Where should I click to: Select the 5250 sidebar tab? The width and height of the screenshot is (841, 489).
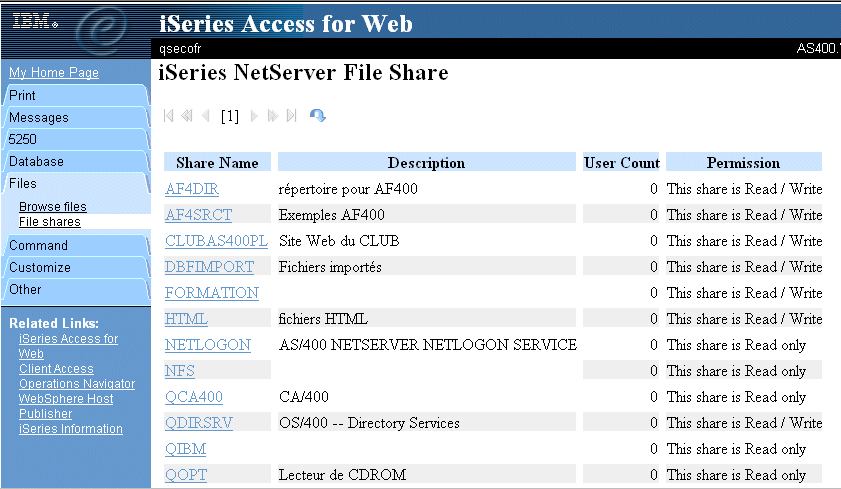point(76,139)
